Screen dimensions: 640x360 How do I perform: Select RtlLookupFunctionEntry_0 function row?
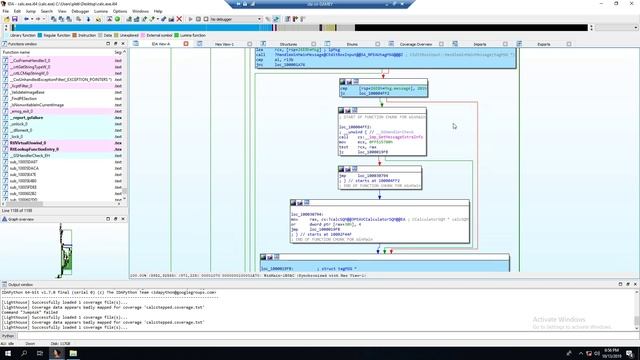point(62,149)
